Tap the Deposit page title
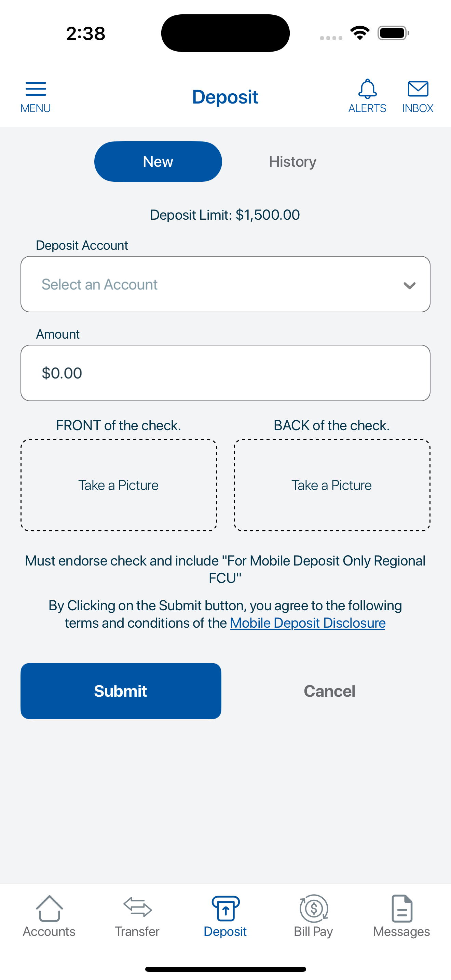Image resolution: width=451 pixels, height=980 pixels. pyautogui.click(x=225, y=97)
